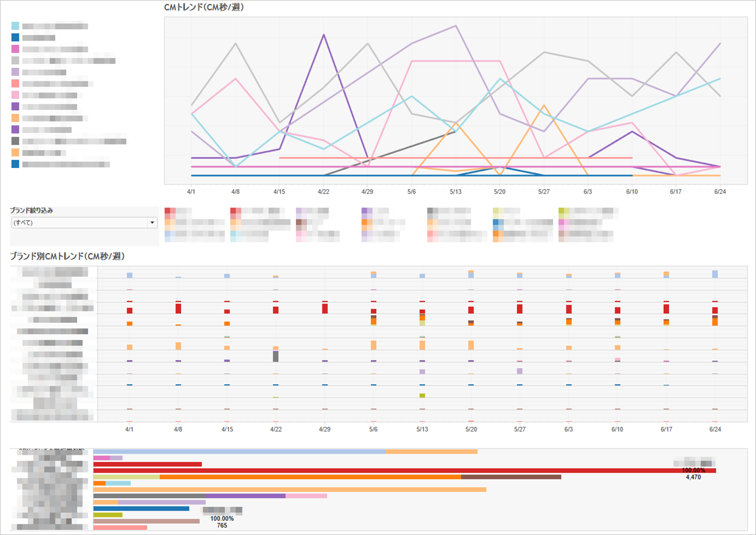Image resolution: width=756 pixels, height=535 pixels.
Task: Click the light cyan legend swatch
Action: tap(15, 26)
